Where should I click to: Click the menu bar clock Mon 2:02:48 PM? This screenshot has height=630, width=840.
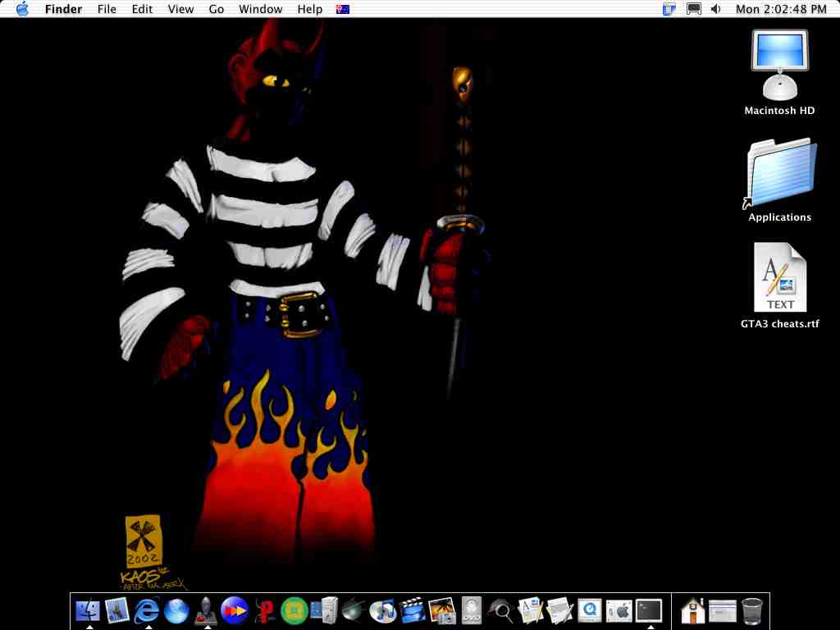781,9
